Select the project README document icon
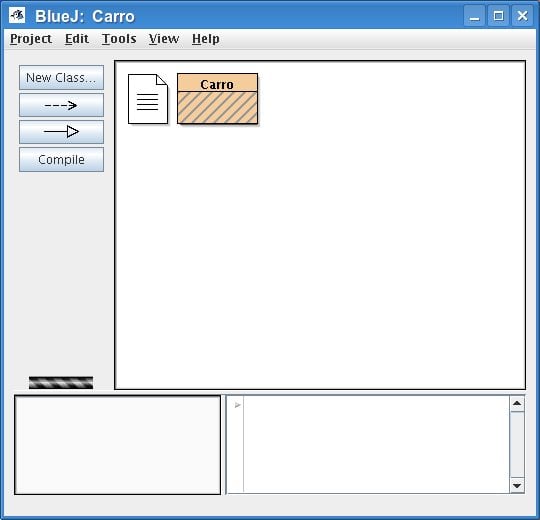This screenshot has height=520, width=540. 148,99
